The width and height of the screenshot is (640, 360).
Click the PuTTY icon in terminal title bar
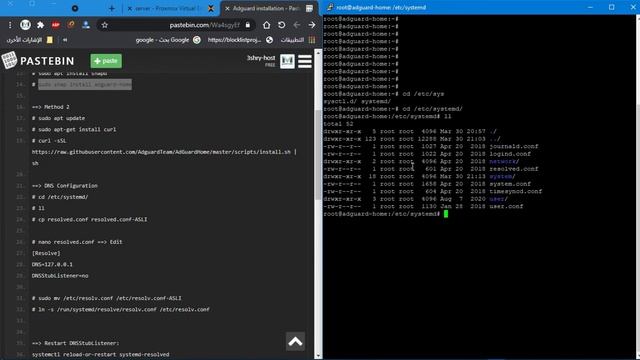pyautogui.click(x=330, y=7)
